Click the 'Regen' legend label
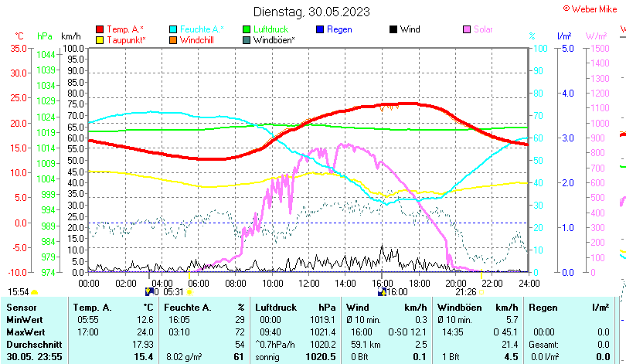The height and width of the screenshot is (364, 626). click(x=339, y=29)
